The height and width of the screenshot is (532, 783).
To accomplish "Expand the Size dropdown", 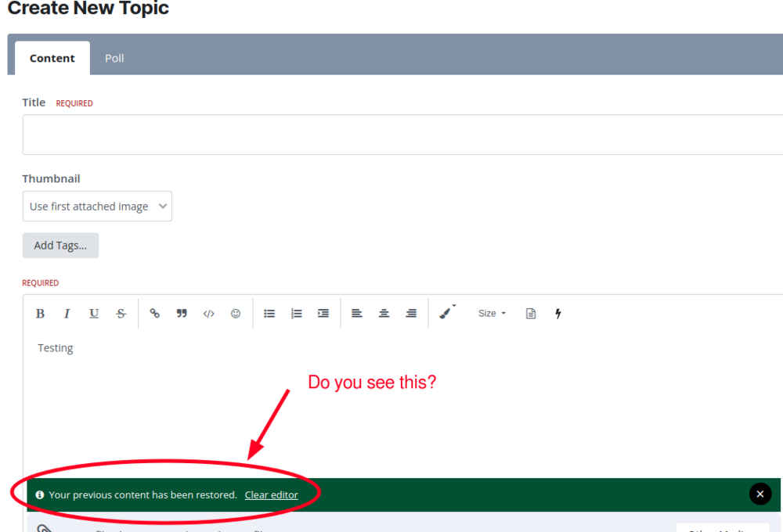I will point(492,314).
